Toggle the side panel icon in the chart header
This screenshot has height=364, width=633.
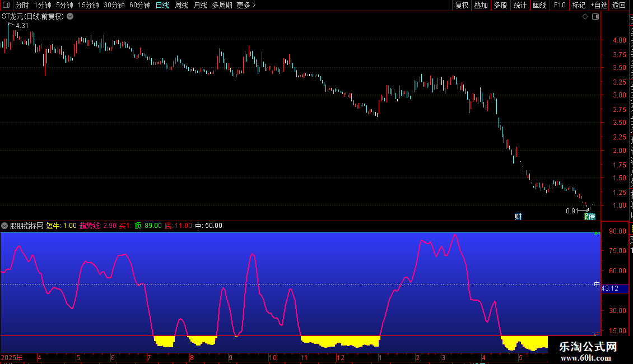[595, 17]
